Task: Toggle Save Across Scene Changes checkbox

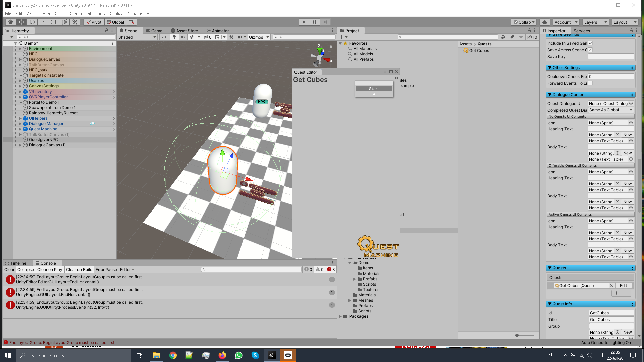Action: 590,50
